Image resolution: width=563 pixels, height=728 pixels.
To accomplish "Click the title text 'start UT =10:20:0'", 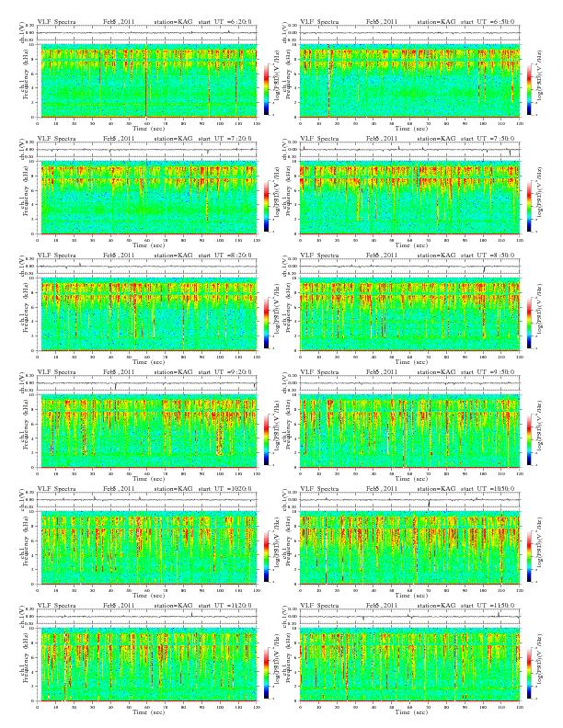I will tap(225, 489).
